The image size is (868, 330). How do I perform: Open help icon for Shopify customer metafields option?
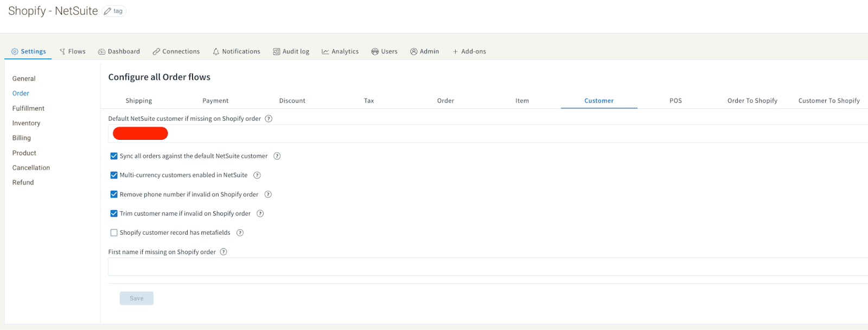pos(240,233)
